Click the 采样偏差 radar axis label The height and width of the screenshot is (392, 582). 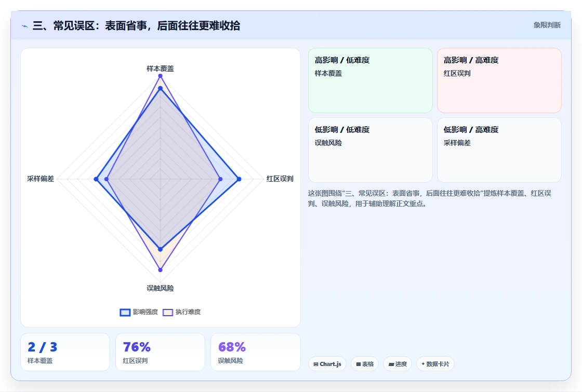[41, 179]
